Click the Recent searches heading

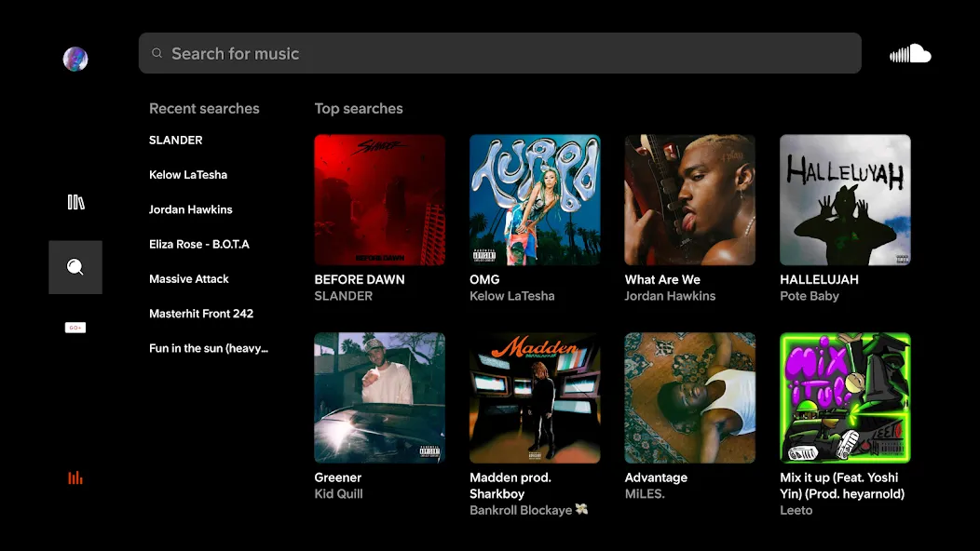click(x=204, y=109)
